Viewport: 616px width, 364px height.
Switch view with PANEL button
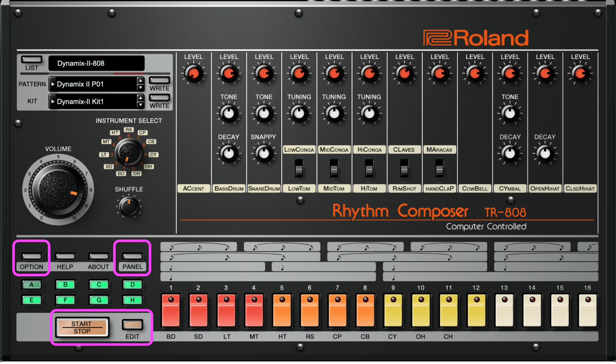132,256
